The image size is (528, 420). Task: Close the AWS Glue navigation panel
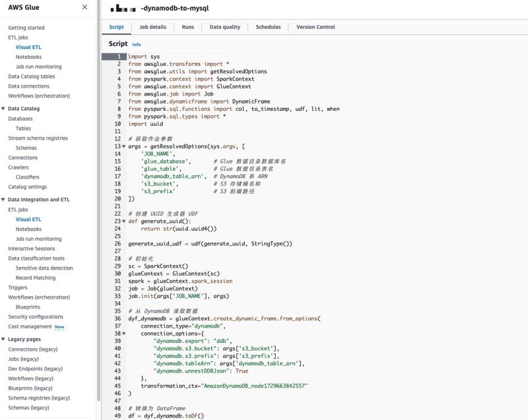coord(84,7)
